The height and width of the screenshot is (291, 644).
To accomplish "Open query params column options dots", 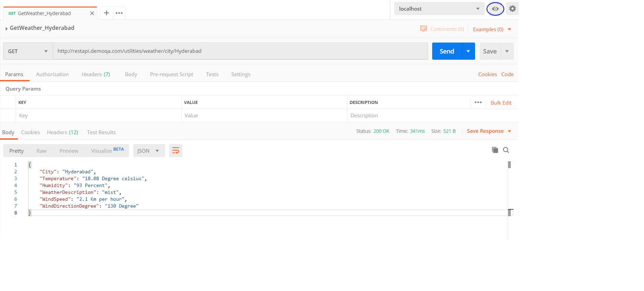I will tap(478, 102).
